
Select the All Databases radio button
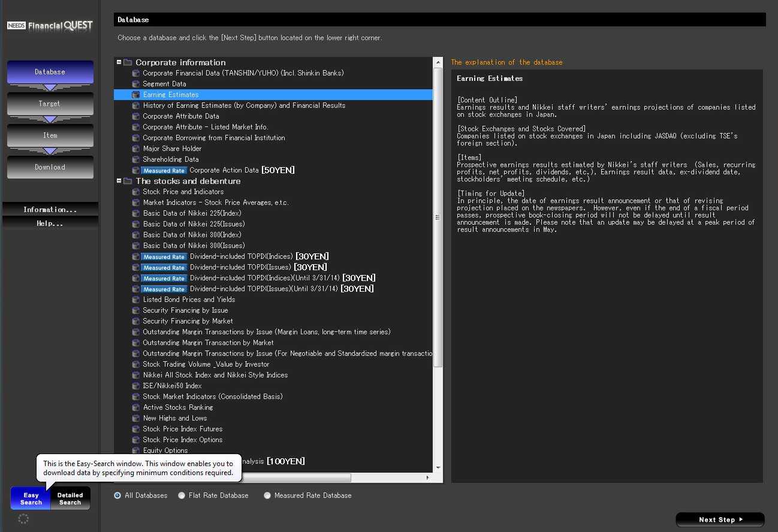pos(117,495)
